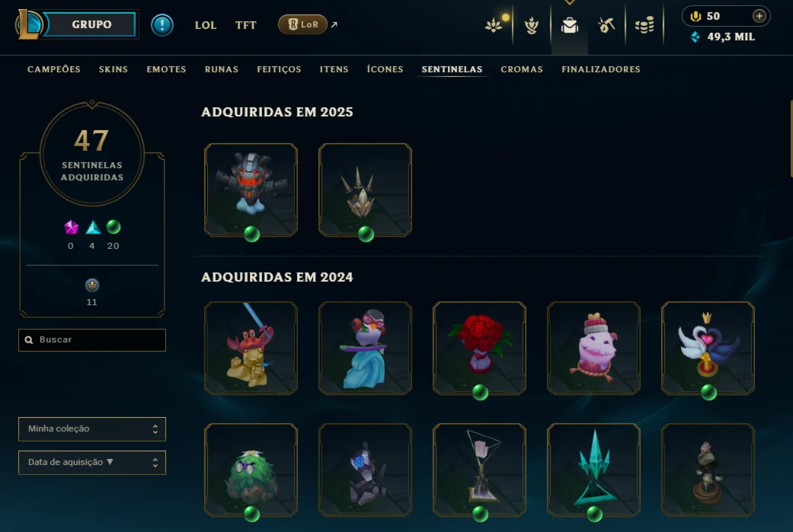The image size is (793, 532).
Task: Open the Collection briefcase icon
Action: [x=570, y=25]
